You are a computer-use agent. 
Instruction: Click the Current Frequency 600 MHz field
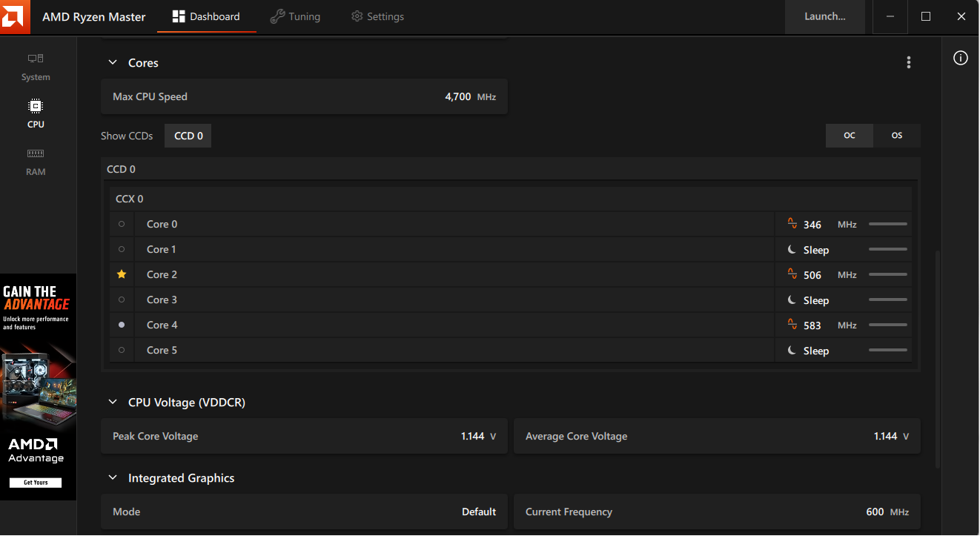(x=717, y=512)
